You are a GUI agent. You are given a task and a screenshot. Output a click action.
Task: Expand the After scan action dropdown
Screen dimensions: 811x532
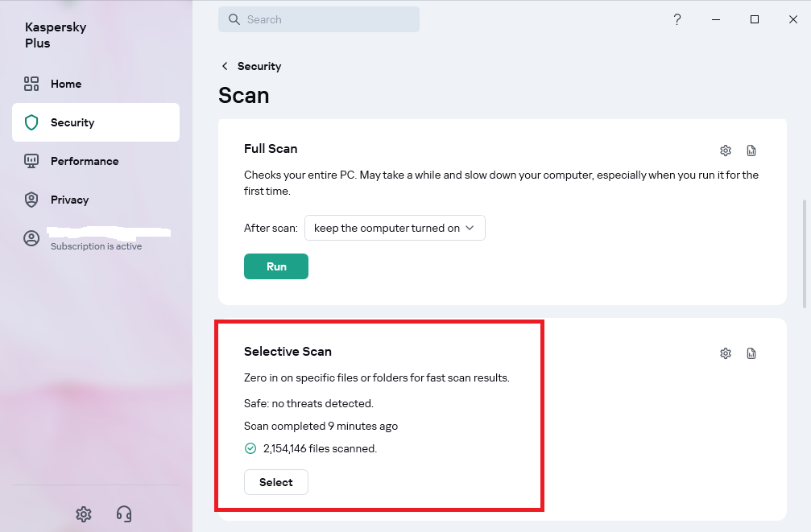tap(395, 228)
